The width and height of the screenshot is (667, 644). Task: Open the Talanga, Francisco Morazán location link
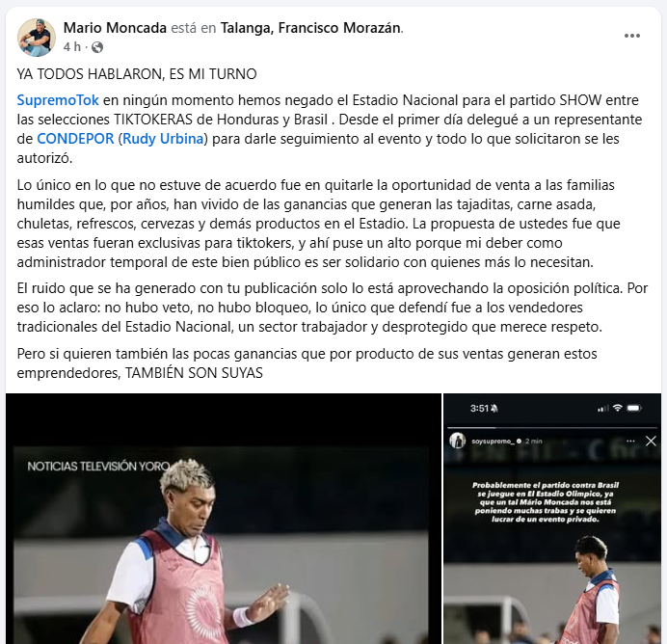click(310, 28)
